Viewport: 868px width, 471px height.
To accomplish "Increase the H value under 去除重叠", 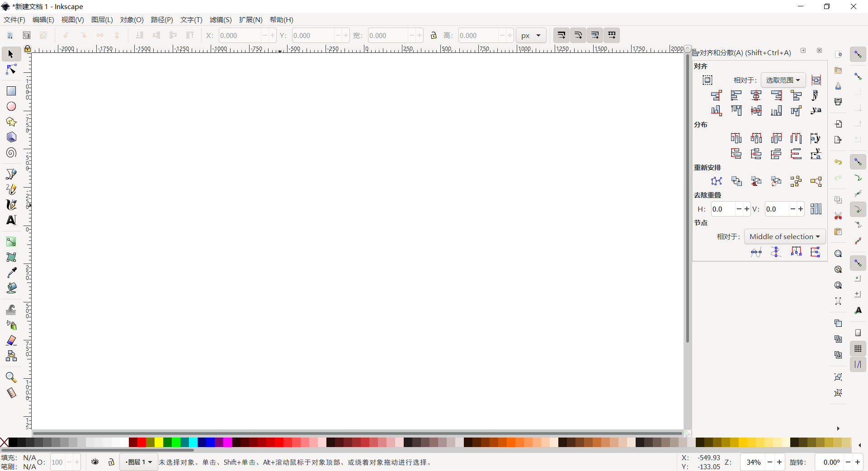I will pyautogui.click(x=748, y=209).
